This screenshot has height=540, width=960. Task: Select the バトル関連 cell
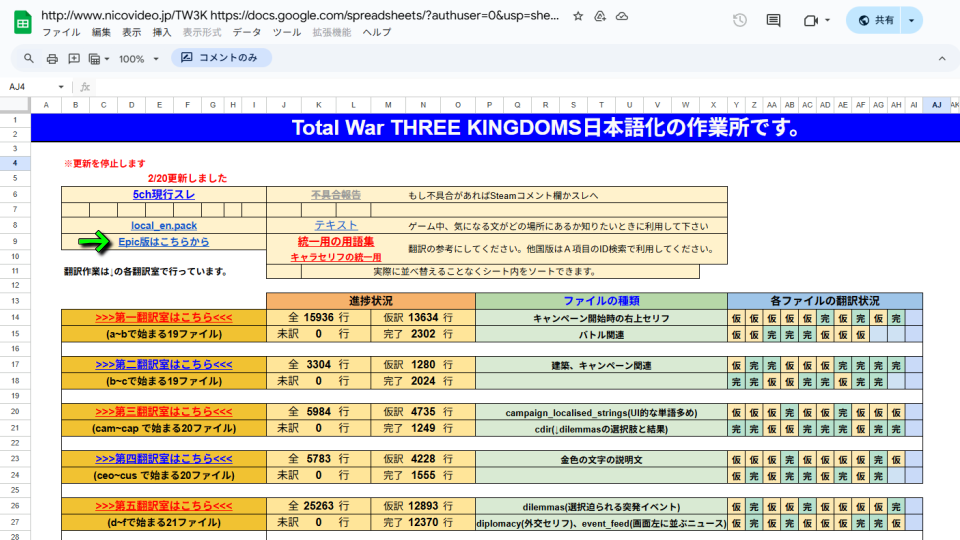click(601, 335)
